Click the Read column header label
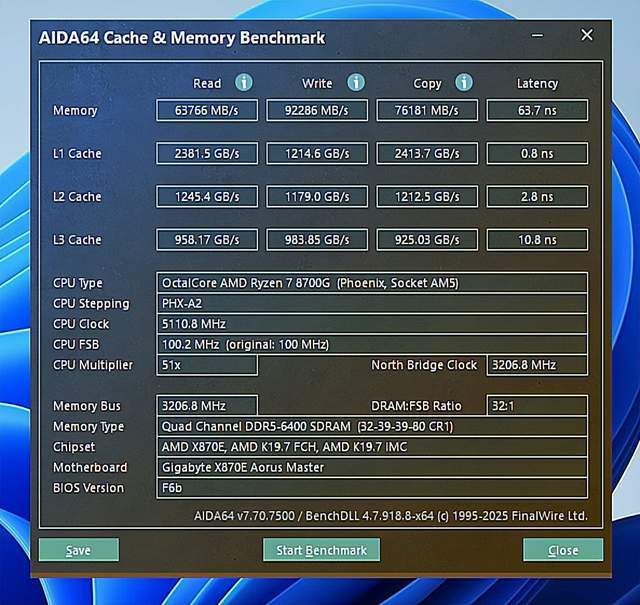 click(x=207, y=84)
